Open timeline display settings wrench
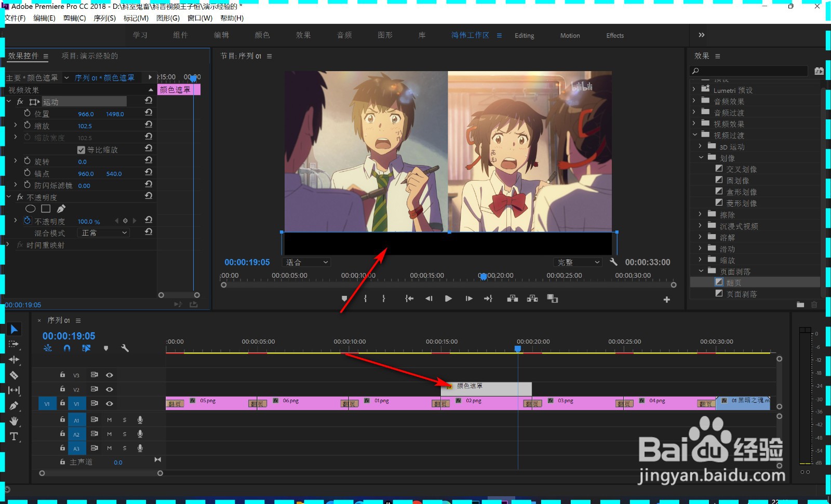The width and height of the screenshot is (831, 504). pyautogui.click(x=125, y=348)
